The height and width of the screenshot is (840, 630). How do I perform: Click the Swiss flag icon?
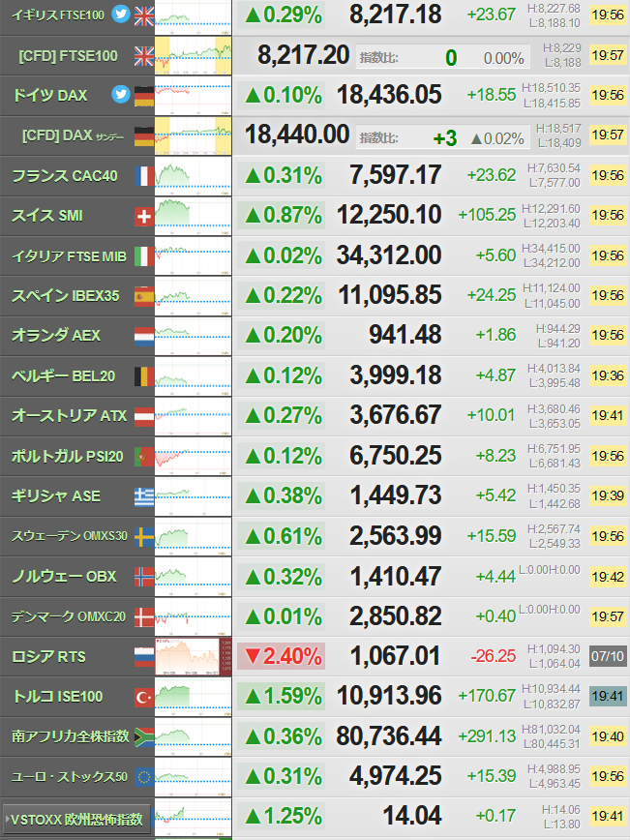tap(144, 217)
